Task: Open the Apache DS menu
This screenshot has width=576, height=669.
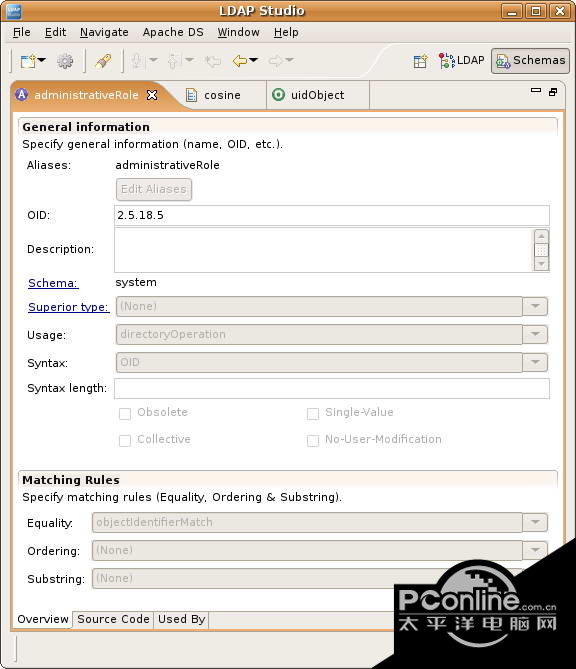Action: point(173,32)
